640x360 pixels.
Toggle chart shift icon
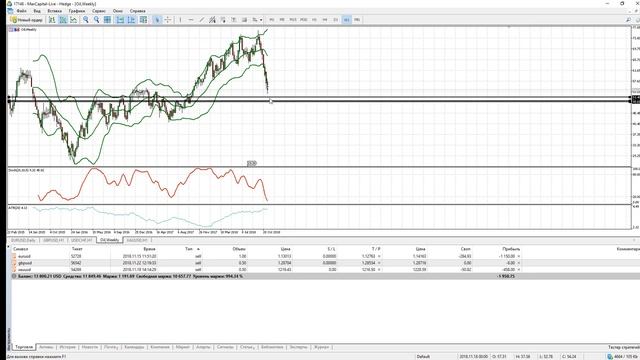tap(131, 20)
